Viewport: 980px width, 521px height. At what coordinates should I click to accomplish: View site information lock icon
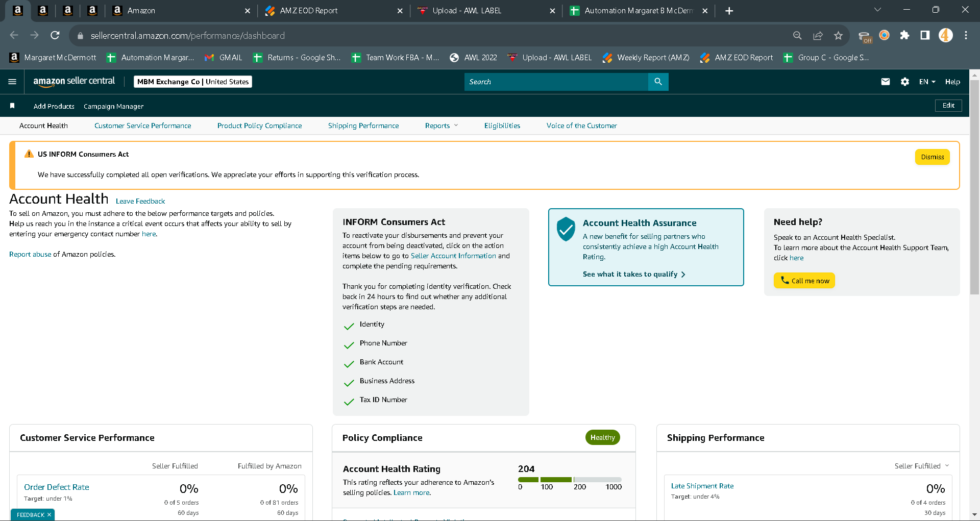point(80,36)
